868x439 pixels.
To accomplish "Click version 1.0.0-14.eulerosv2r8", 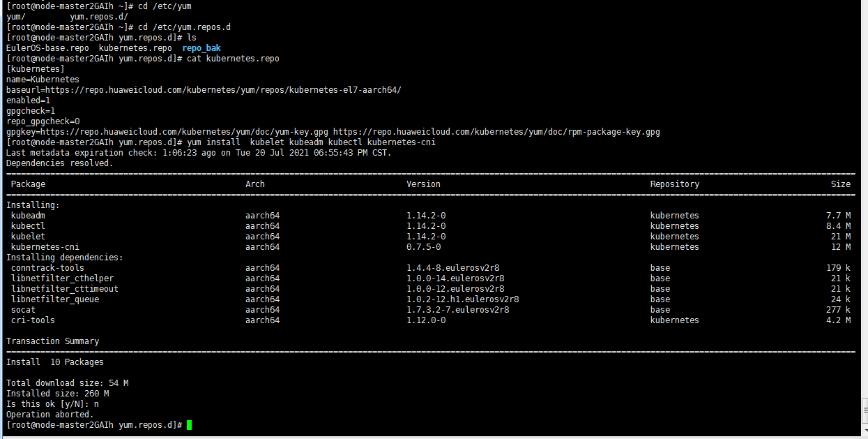I will [456, 278].
